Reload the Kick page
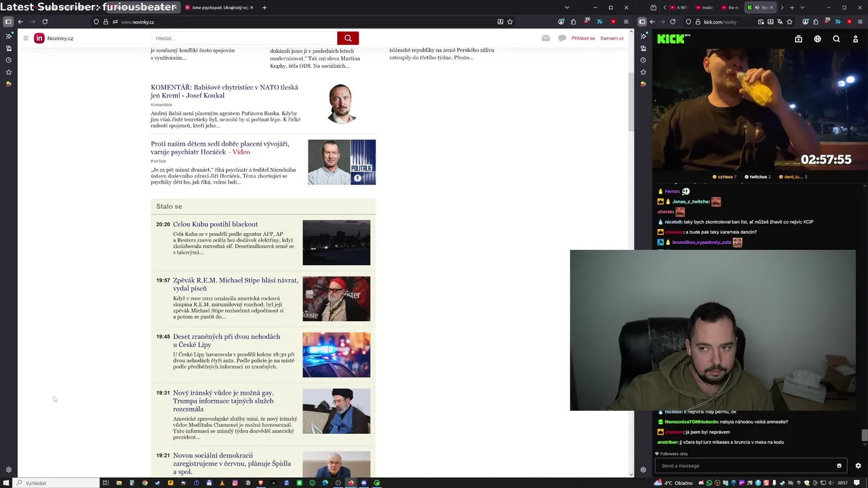The image size is (868, 488). pyautogui.click(x=673, y=22)
